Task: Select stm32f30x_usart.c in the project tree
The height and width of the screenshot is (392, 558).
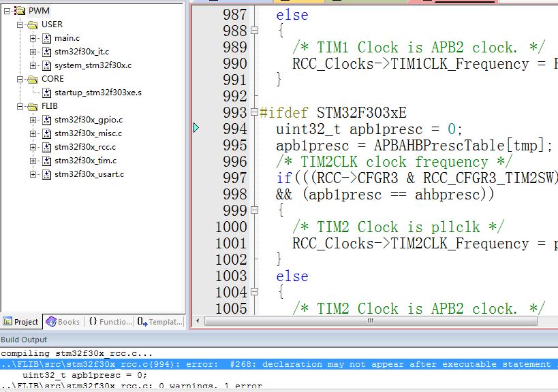Action: click(x=89, y=174)
